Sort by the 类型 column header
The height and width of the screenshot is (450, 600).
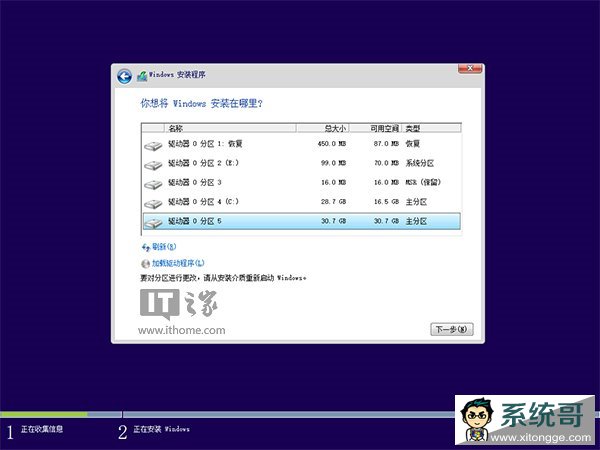(x=432, y=128)
